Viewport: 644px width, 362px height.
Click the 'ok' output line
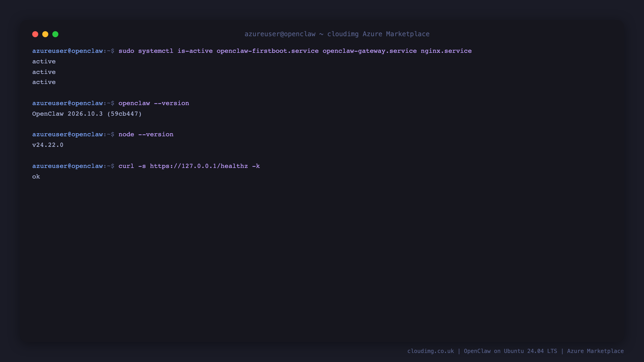[x=36, y=177]
